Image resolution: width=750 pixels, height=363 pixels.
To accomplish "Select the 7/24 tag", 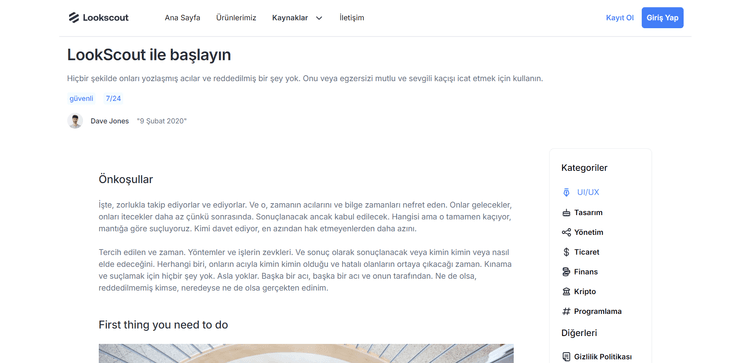I will [113, 99].
